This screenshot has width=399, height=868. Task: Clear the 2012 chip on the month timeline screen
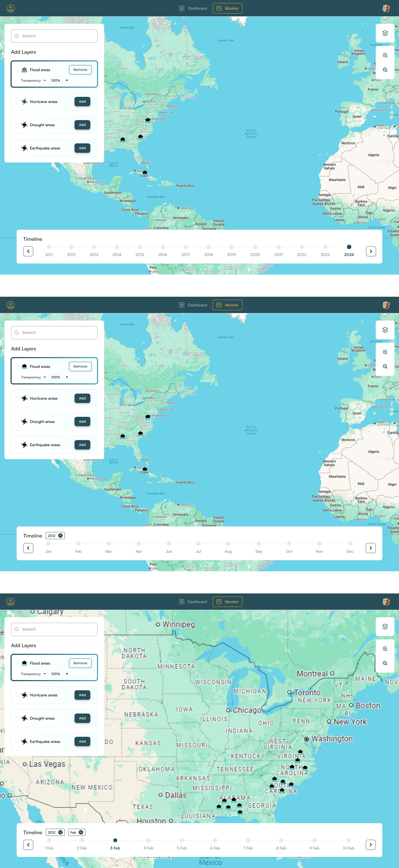point(60,536)
